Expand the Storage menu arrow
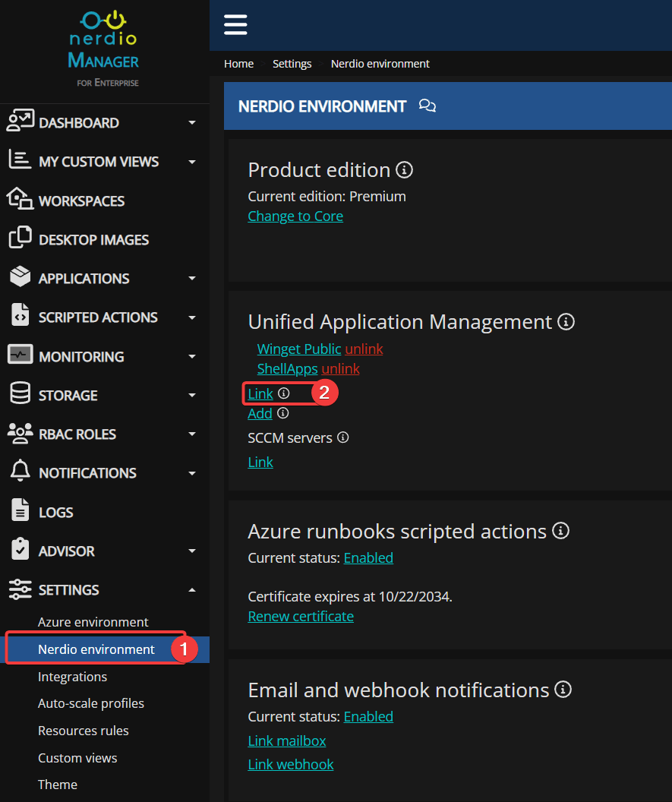 tap(192, 395)
